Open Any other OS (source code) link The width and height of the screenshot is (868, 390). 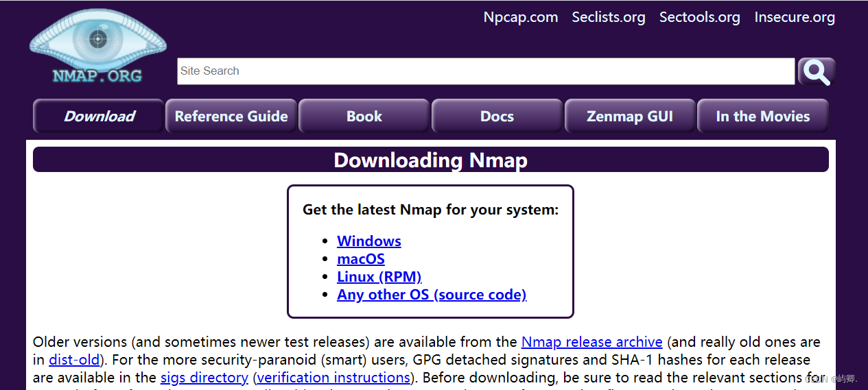pyautogui.click(x=432, y=295)
